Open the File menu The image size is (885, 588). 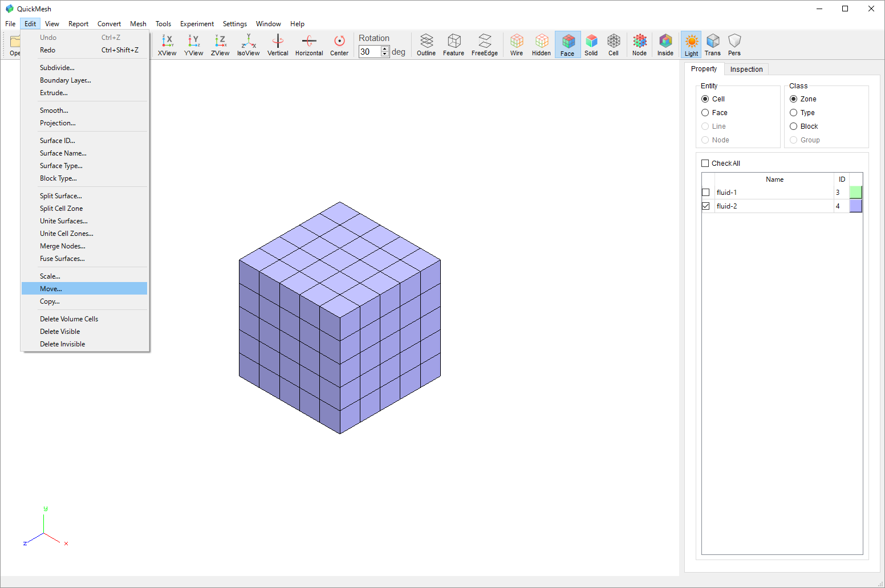click(10, 24)
